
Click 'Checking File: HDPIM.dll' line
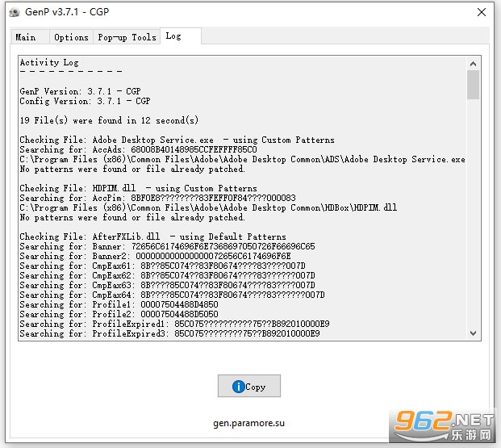[x=138, y=188]
